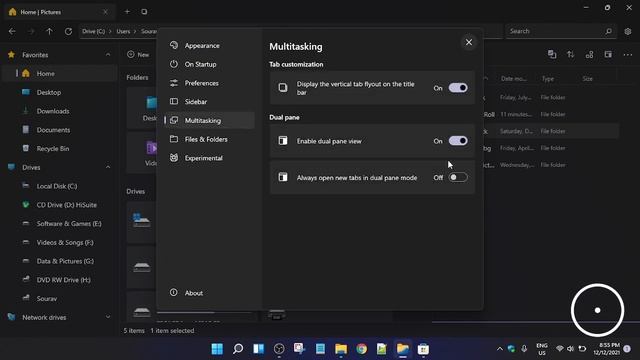Image resolution: width=640 pixels, height=360 pixels.
Task: Open the sort options icon
Action: coord(571,54)
